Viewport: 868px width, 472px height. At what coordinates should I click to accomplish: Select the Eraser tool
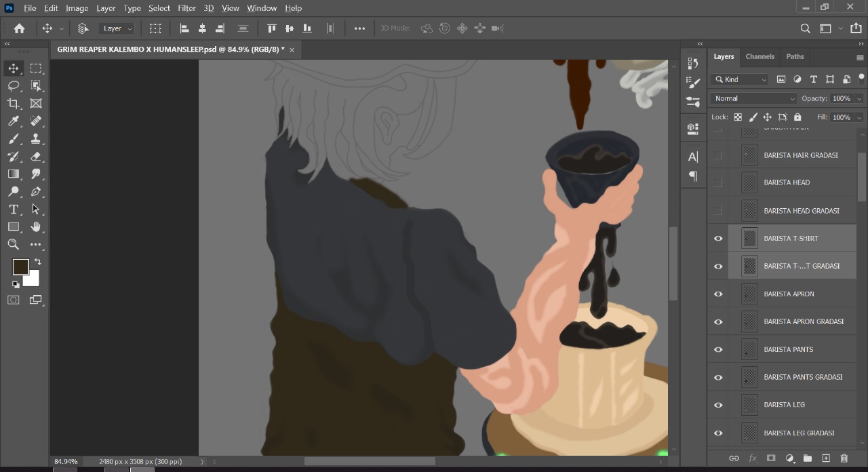36,156
